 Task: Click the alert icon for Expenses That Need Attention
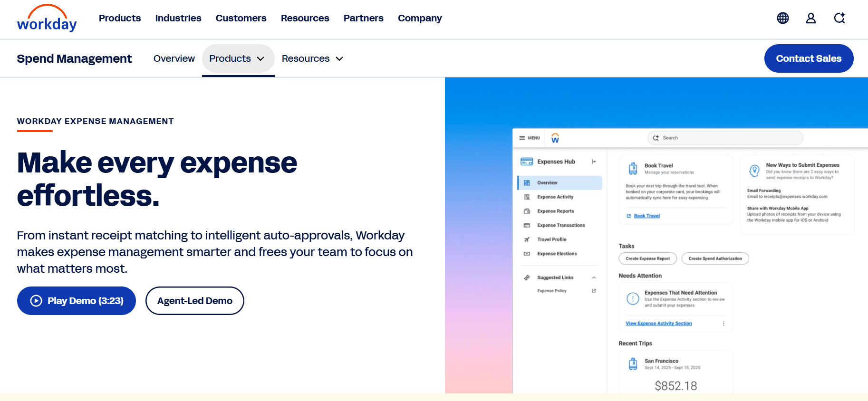(633, 299)
